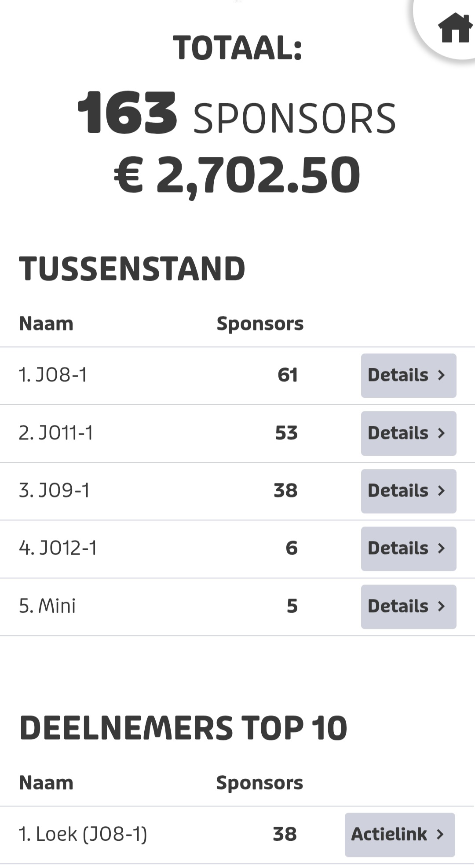Open Details for team JO11-1

408,433
